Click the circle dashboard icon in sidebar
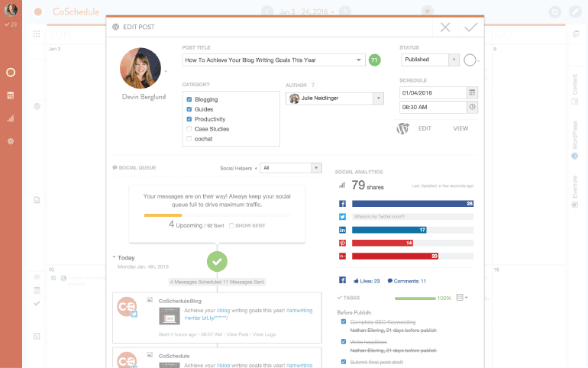Image resolution: width=588 pixels, height=368 pixels. coord(11,73)
